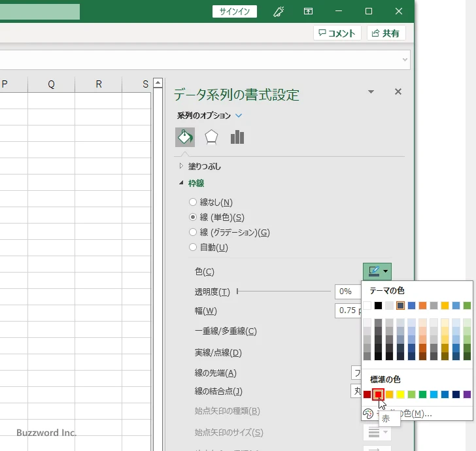Pick the blue theme color swatch
This screenshot has height=451, width=476.
click(412, 305)
